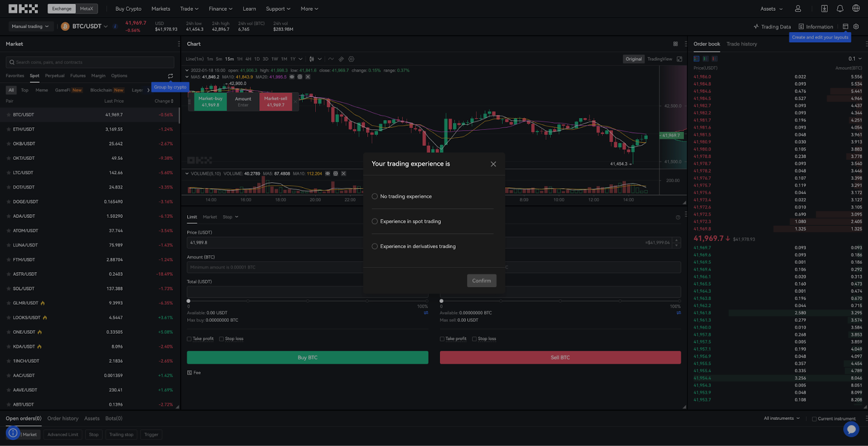Open the Trading Data link

(x=772, y=27)
